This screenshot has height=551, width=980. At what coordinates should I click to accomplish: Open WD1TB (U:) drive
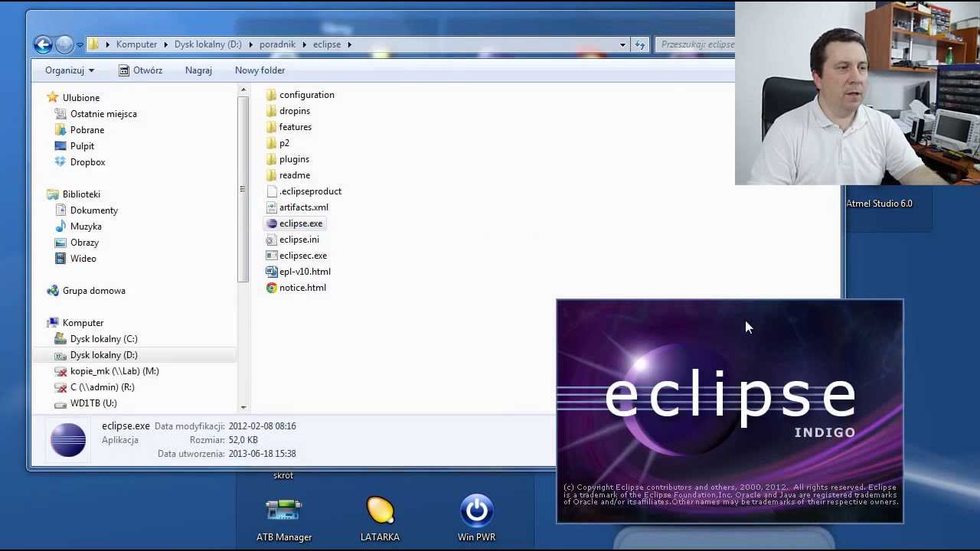pyautogui.click(x=93, y=403)
